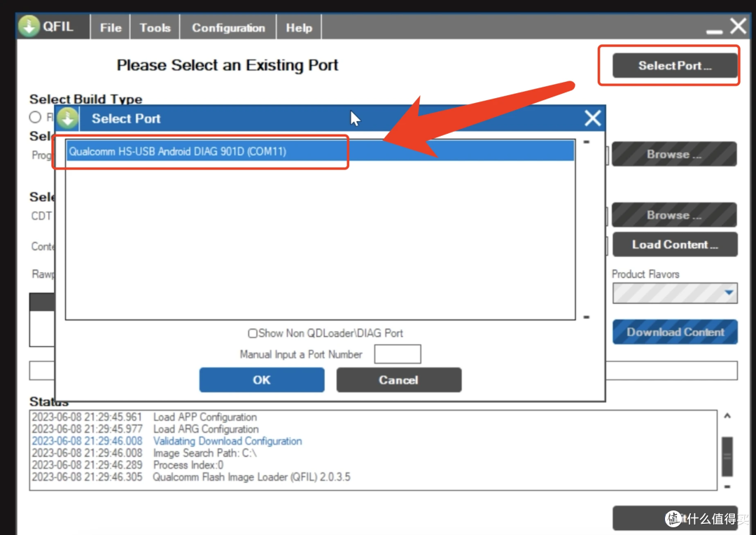
Task: Click the Select Port dialog green icon
Action: coord(67,118)
